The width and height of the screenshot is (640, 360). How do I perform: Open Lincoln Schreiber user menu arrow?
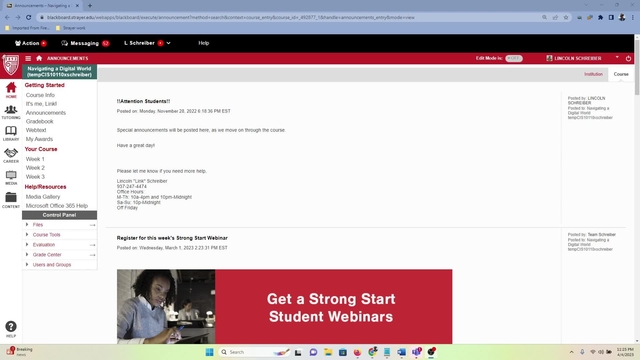tap(617, 58)
